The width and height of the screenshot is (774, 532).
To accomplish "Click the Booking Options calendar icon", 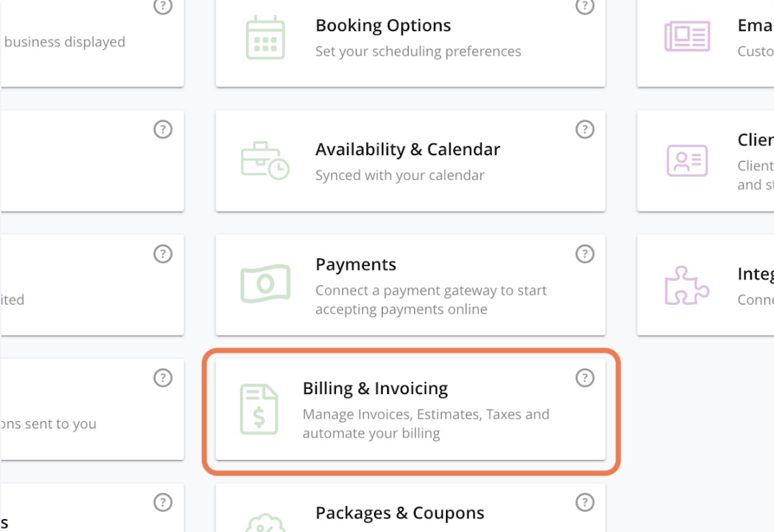I will pyautogui.click(x=265, y=37).
